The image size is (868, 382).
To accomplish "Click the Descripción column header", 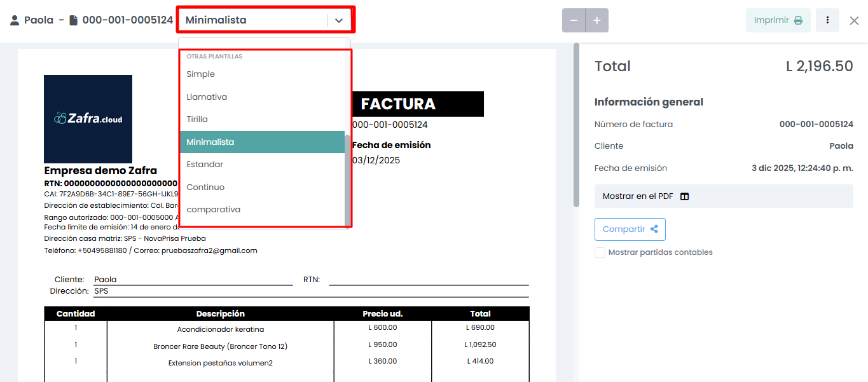I will click(221, 314).
